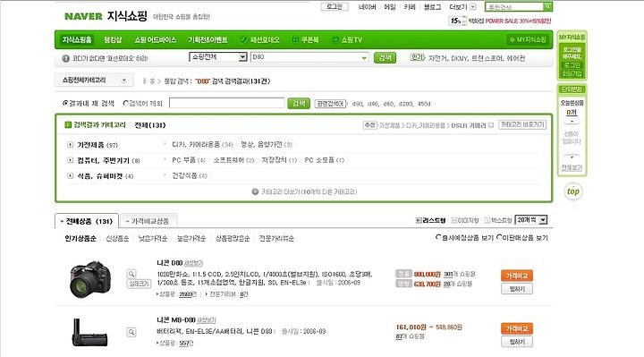This screenshot has height=357, width=644.
Task: Click the up arrow in 오늘본상품 sidebar
Action: [572, 122]
